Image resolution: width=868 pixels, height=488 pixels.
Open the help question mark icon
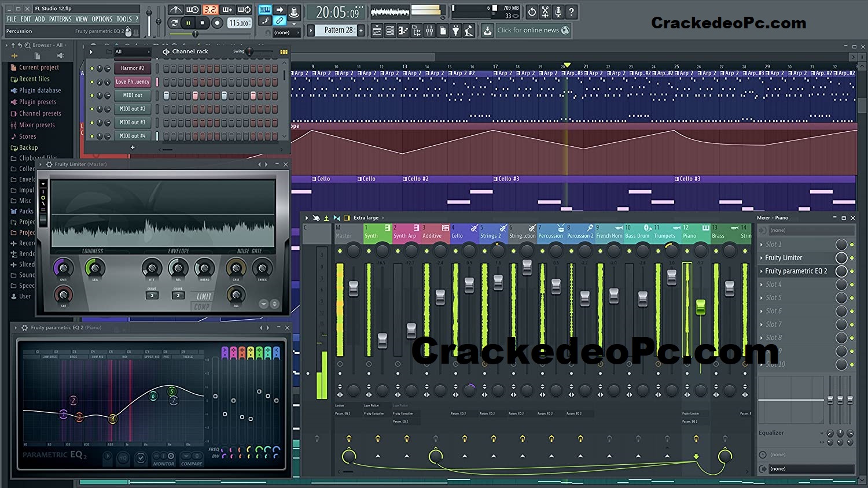click(x=571, y=12)
